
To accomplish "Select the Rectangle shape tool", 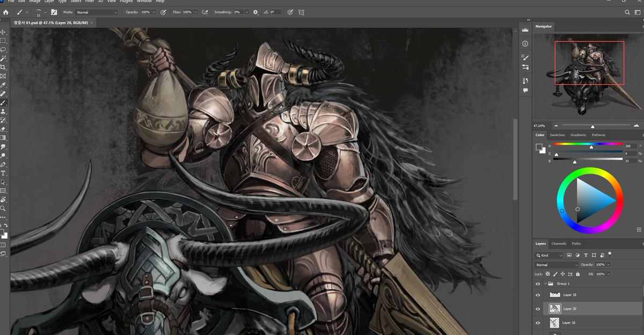I will (x=3, y=191).
